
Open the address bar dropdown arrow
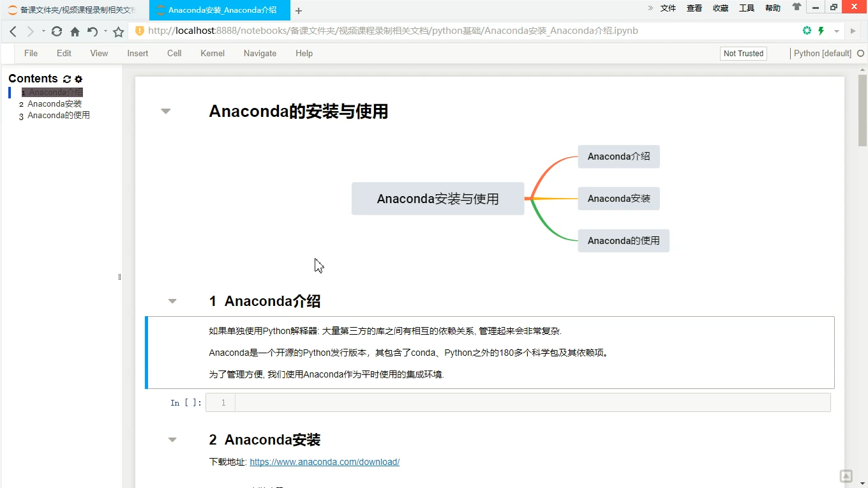(x=837, y=31)
